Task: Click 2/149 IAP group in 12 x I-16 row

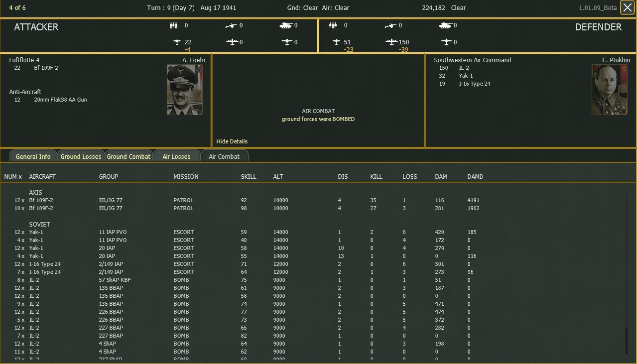Action: pyautogui.click(x=111, y=264)
